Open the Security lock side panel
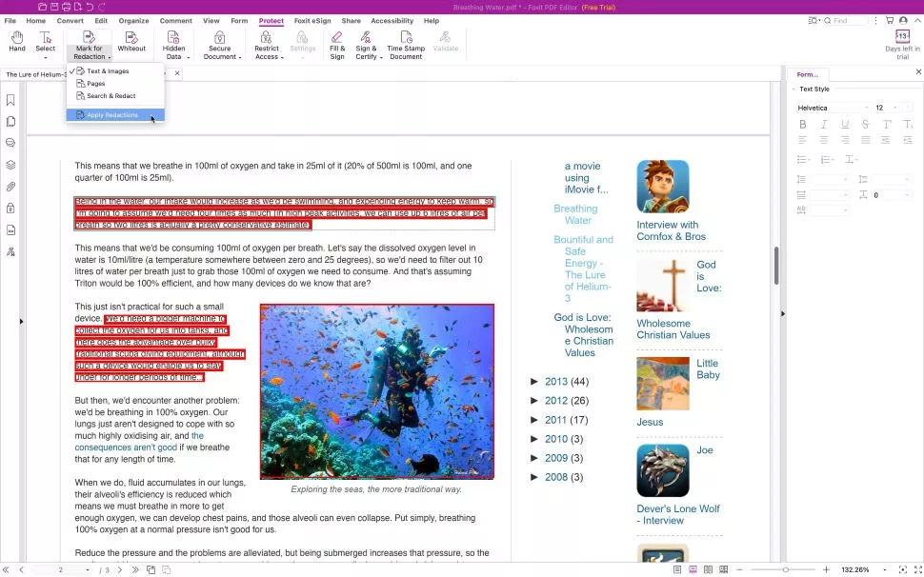The width and height of the screenshot is (924, 577). coord(10,209)
